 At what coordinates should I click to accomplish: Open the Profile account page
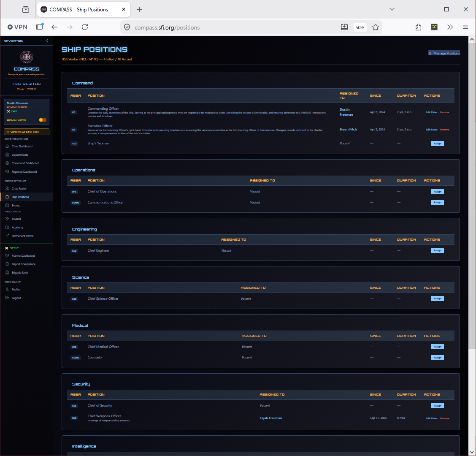(16, 290)
